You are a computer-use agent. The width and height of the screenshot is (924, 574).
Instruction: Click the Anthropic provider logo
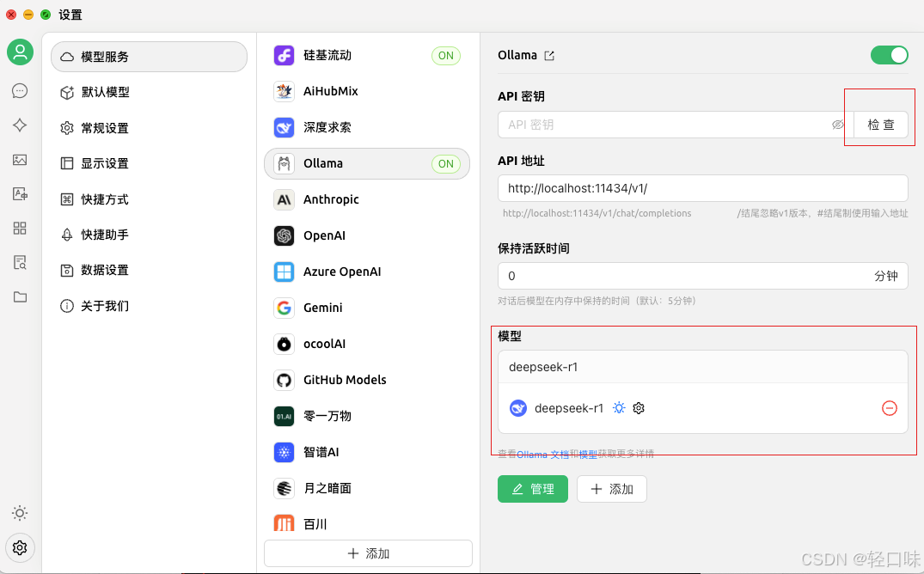[x=284, y=199]
